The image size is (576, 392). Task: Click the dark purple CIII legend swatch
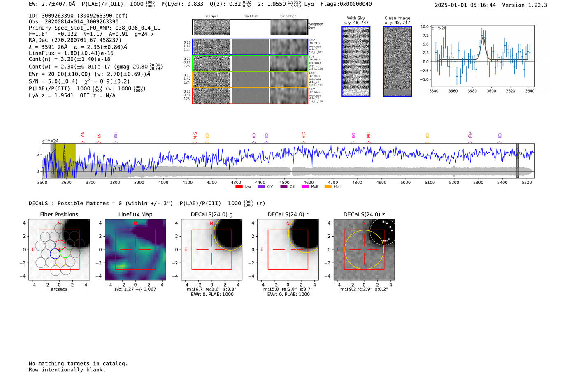(x=284, y=187)
